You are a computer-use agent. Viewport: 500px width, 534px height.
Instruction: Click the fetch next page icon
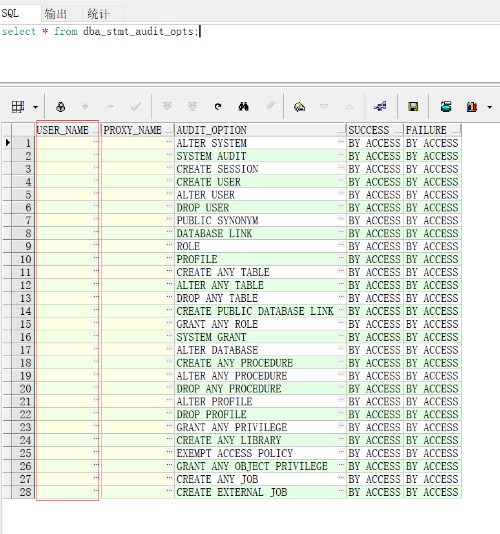[167, 107]
